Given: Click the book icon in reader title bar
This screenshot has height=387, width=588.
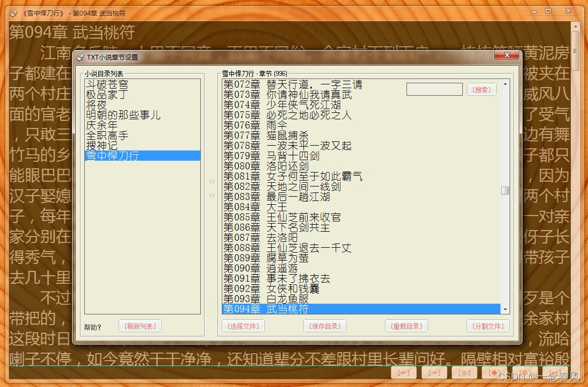Looking at the screenshot, I should [13, 13].
